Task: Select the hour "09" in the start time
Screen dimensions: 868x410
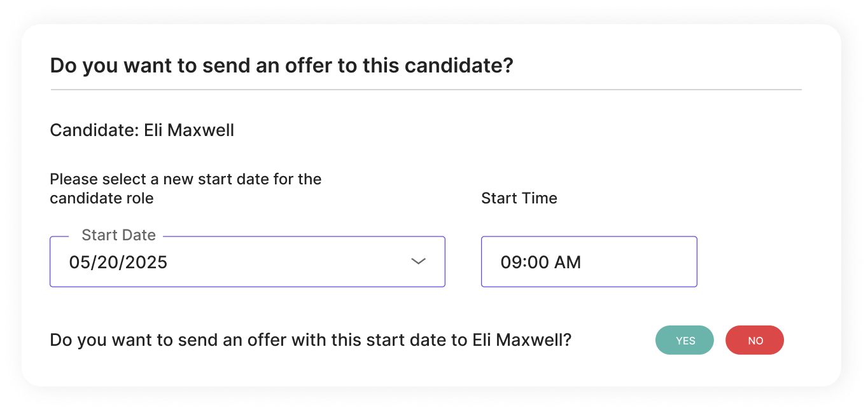Action: coord(510,262)
